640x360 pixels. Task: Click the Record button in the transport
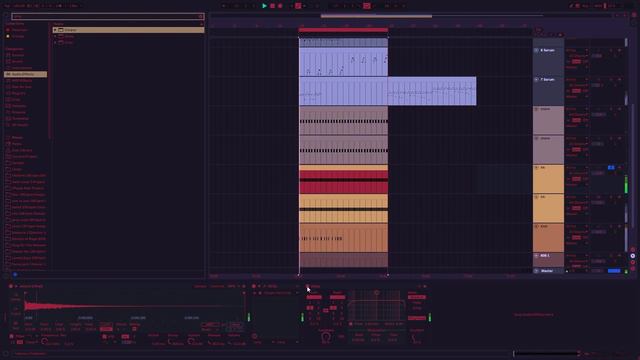coord(280,6)
